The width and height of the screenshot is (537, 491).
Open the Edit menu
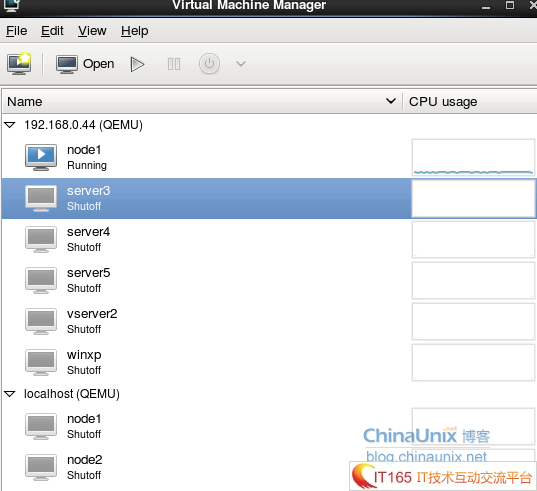[52, 31]
